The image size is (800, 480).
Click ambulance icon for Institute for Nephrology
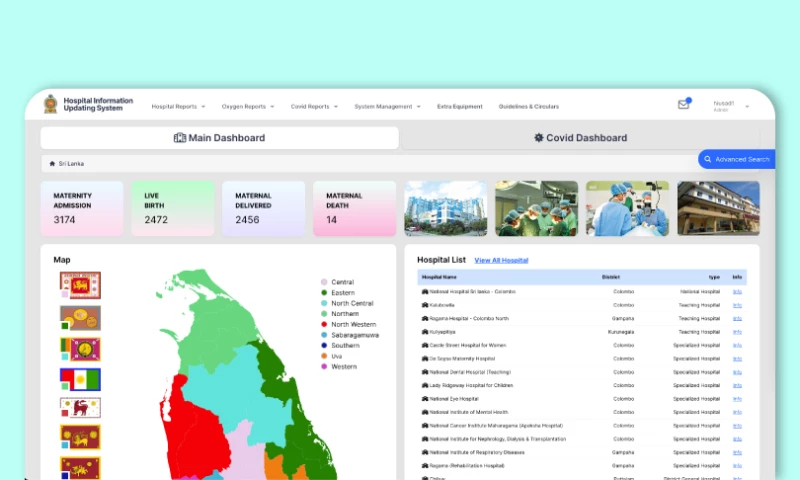424,439
